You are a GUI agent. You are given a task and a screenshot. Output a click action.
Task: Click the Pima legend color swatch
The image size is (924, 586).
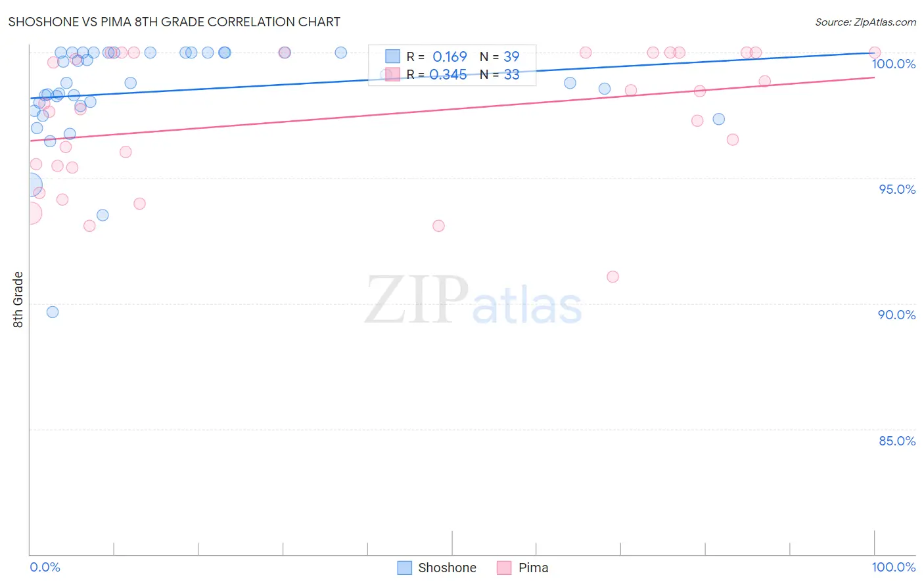click(504, 568)
